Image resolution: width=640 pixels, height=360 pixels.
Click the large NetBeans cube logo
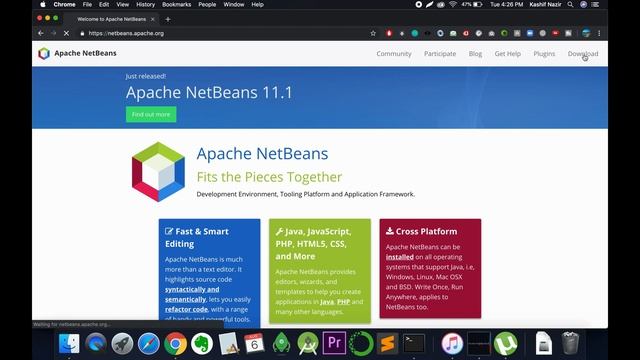pos(158,172)
